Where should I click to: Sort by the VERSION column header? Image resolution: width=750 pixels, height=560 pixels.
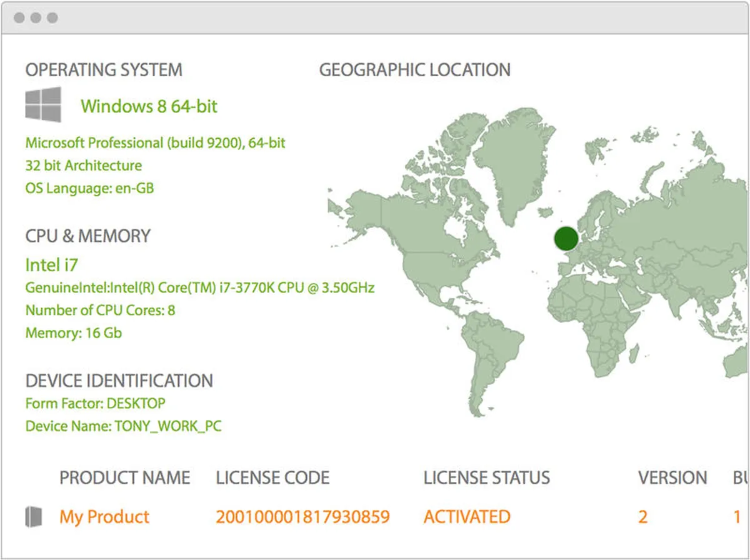click(x=672, y=478)
